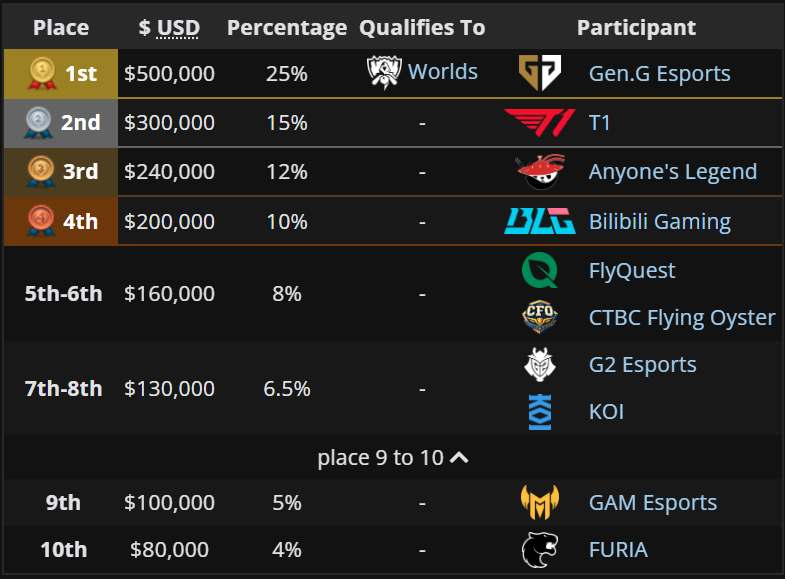Screen dimensions: 785x579
Task: Click the USD currency abbreviation header
Action: [178, 28]
